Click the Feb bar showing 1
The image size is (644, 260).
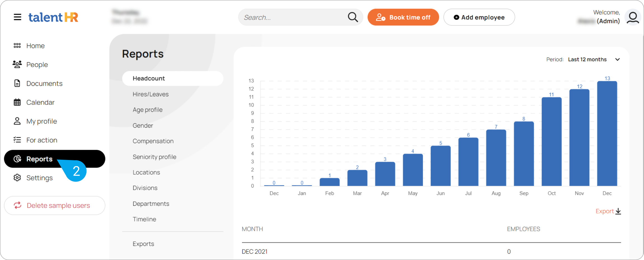330,182
